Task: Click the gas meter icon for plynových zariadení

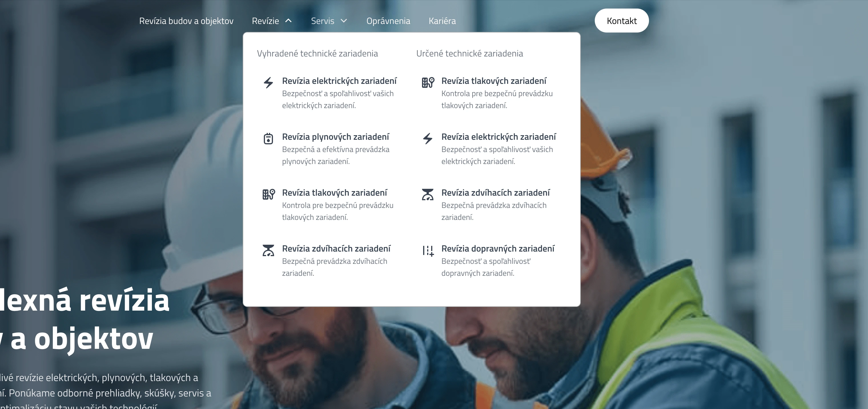Action: coord(268,138)
